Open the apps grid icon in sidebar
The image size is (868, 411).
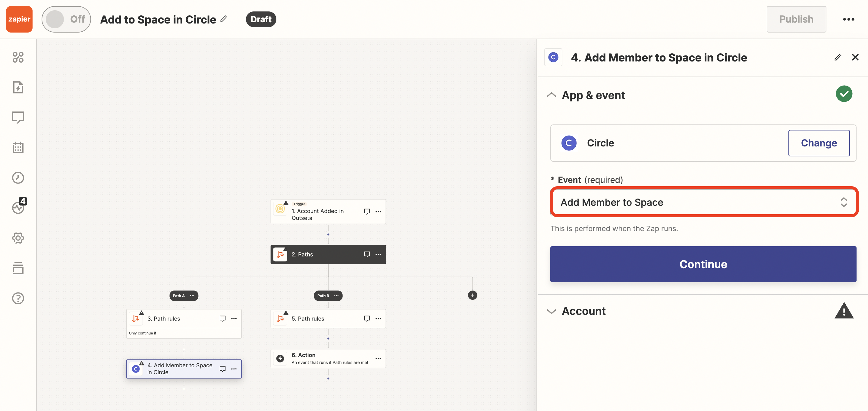point(18,57)
